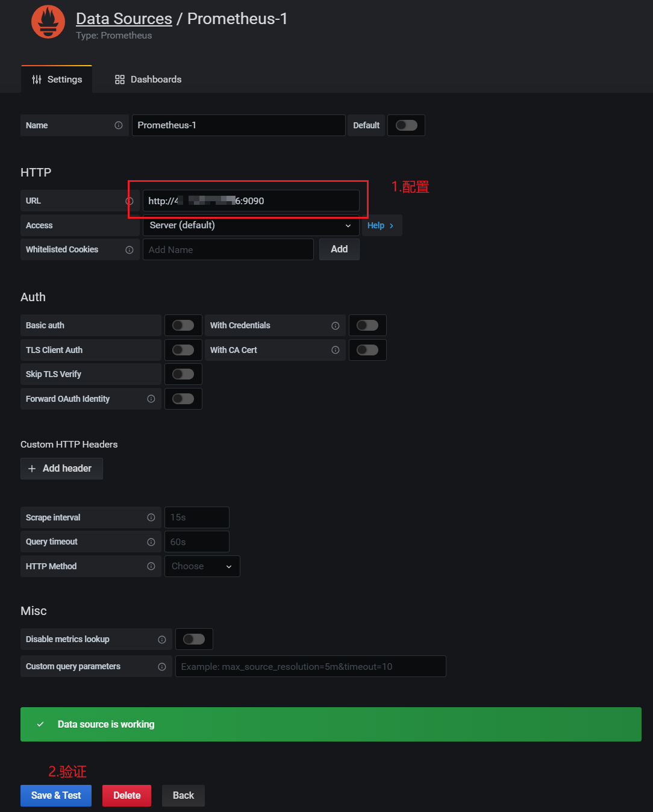
Task: Click the Scrape interval input field
Action: [x=197, y=517]
